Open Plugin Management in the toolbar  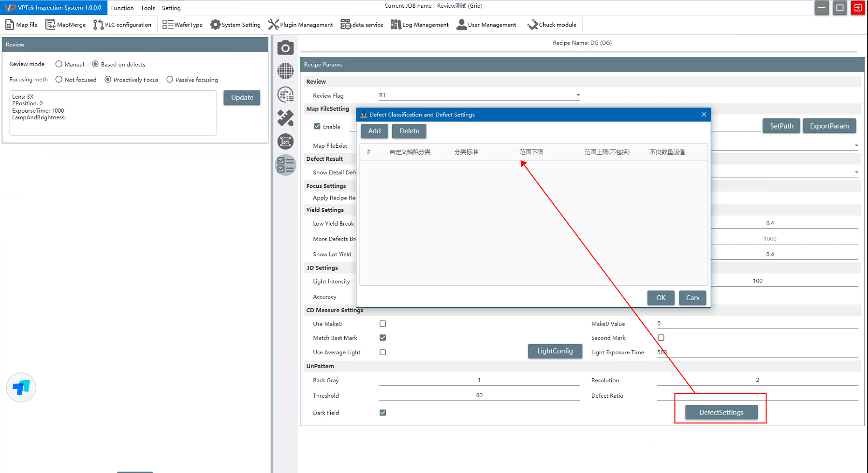click(300, 25)
